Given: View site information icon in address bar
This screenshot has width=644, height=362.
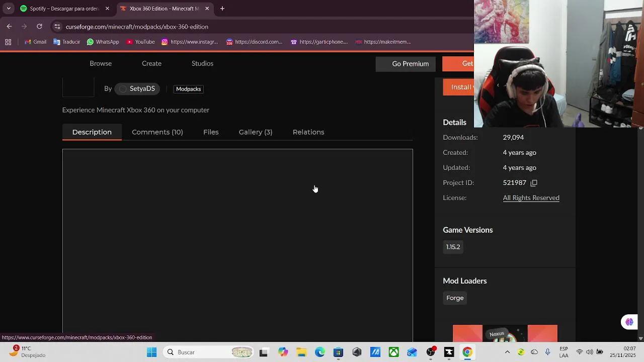Looking at the screenshot, I should [57, 27].
